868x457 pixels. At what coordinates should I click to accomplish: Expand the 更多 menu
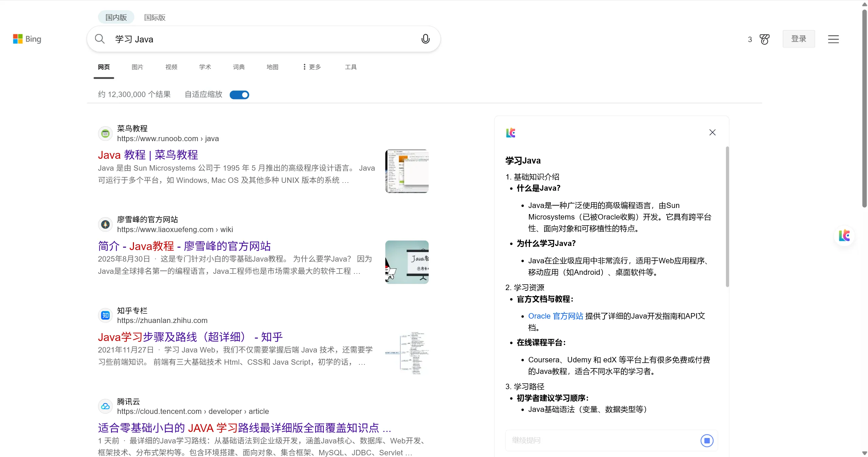312,67
